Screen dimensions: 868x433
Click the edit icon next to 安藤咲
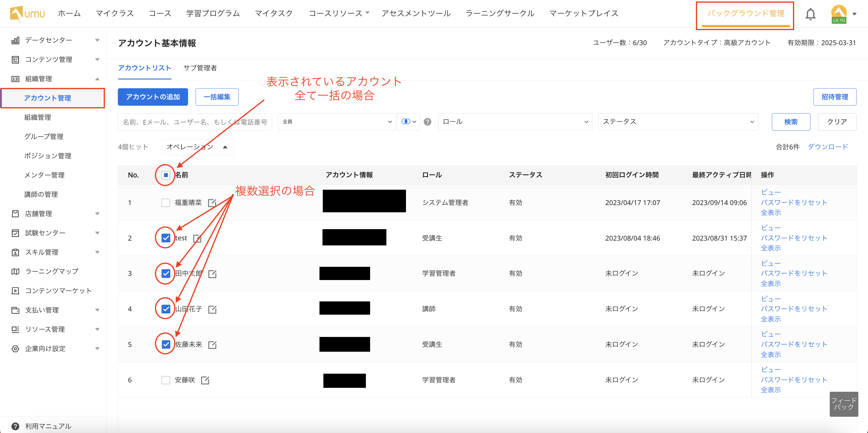point(205,380)
